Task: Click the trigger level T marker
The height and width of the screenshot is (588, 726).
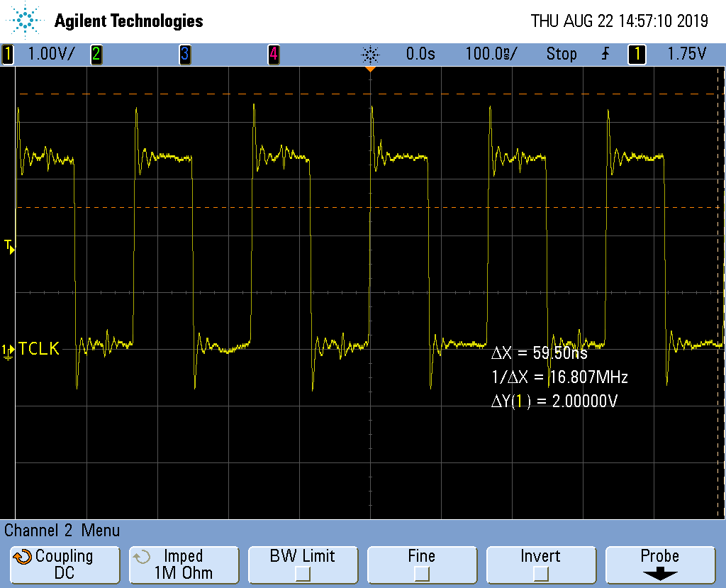Action: click(x=9, y=246)
